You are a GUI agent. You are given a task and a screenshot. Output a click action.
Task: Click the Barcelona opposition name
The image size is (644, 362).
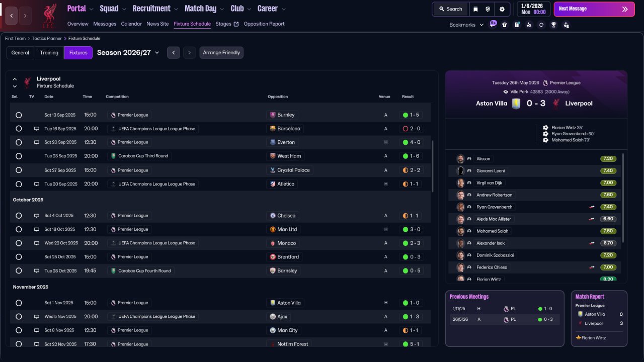(x=289, y=129)
